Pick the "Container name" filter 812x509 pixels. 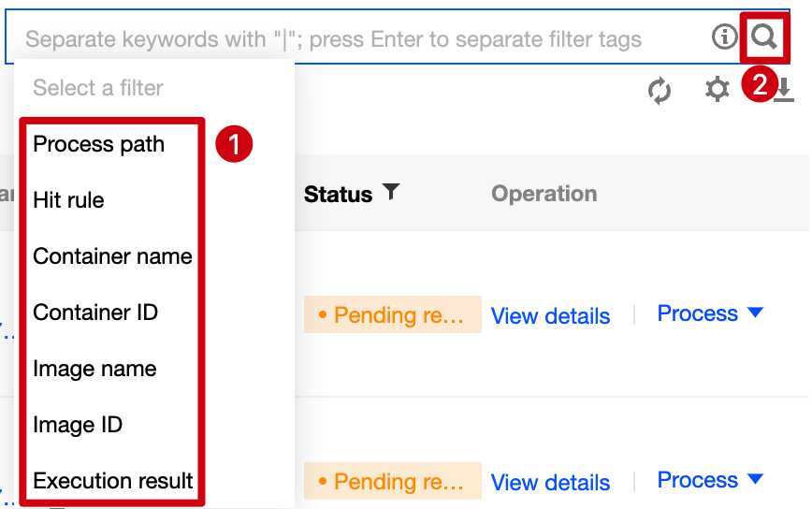tap(112, 256)
